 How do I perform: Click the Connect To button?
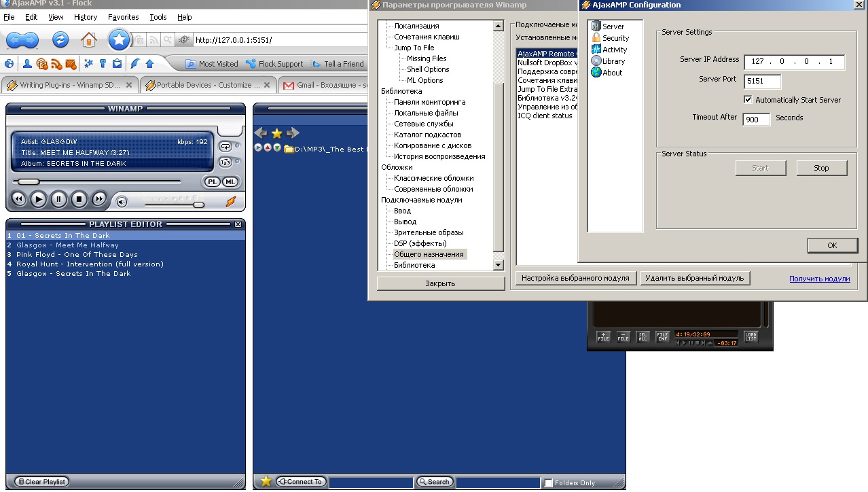tap(302, 482)
